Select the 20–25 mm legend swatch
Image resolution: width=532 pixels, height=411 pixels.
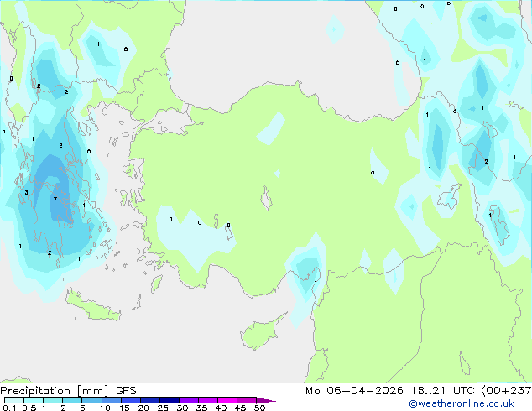(x=150, y=400)
